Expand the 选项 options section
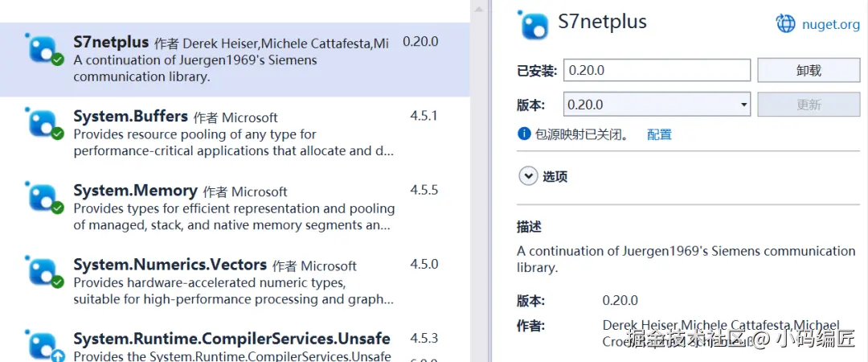Screen dimensions: 868x362 click(x=528, y=176)
